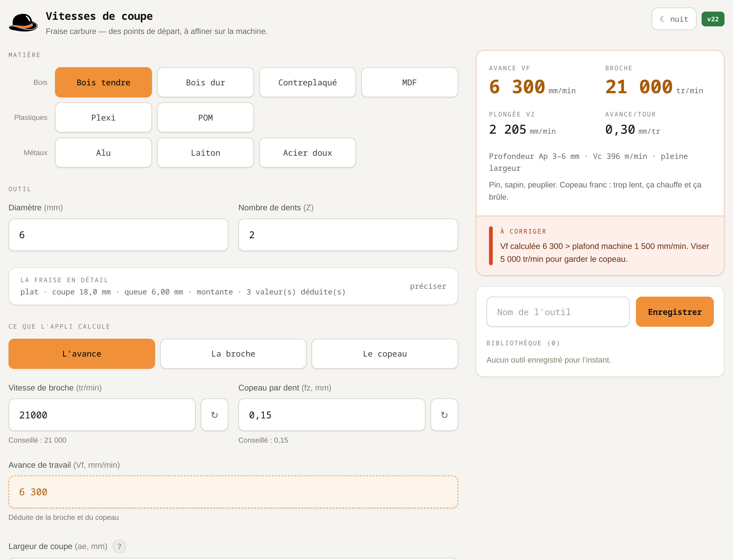This screenshot has height=560, width=733.
Task: Click the Bibliothèque (0) heading
Action: click(523, 343)
